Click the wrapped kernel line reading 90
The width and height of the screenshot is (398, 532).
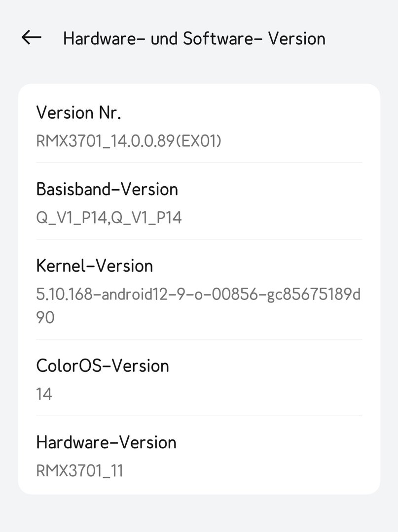point(45,318)
